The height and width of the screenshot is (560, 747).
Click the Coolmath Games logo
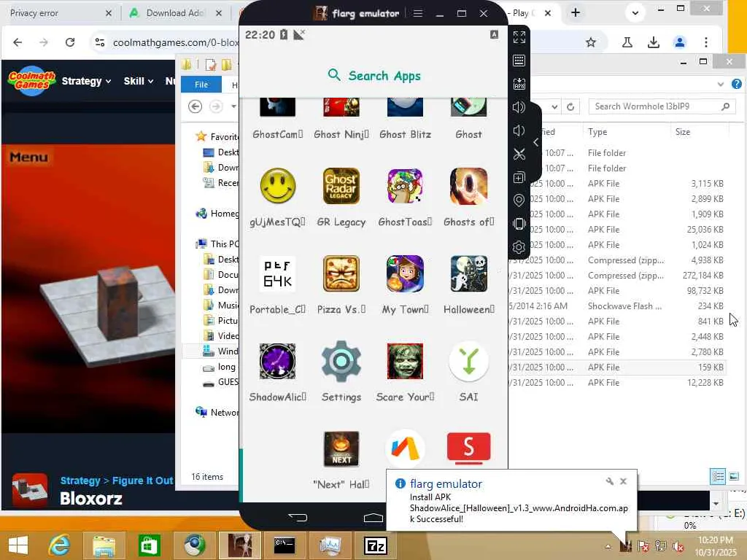(32, 80)
